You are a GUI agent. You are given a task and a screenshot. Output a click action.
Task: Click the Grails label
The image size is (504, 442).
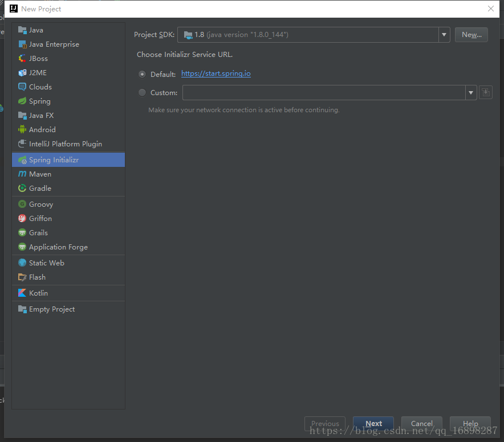[x=38, y=232]
